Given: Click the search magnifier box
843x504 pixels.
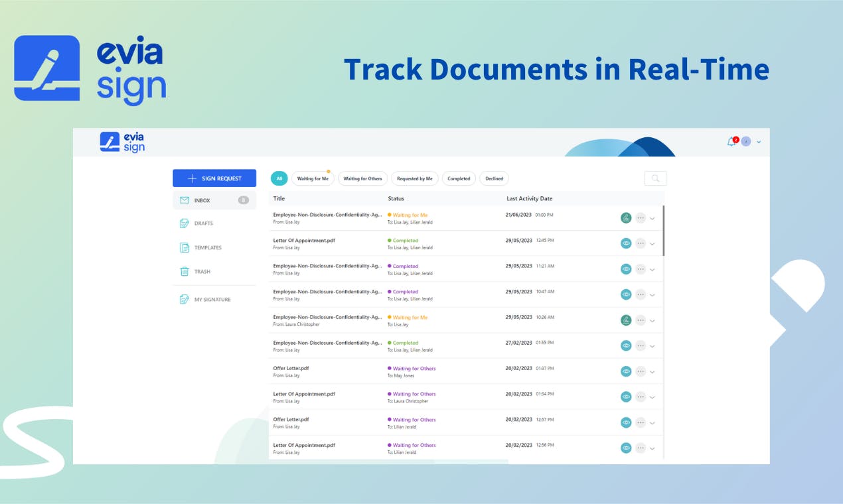Looking at the screenshot, I should pyautogui.click(x=655, y=178).
